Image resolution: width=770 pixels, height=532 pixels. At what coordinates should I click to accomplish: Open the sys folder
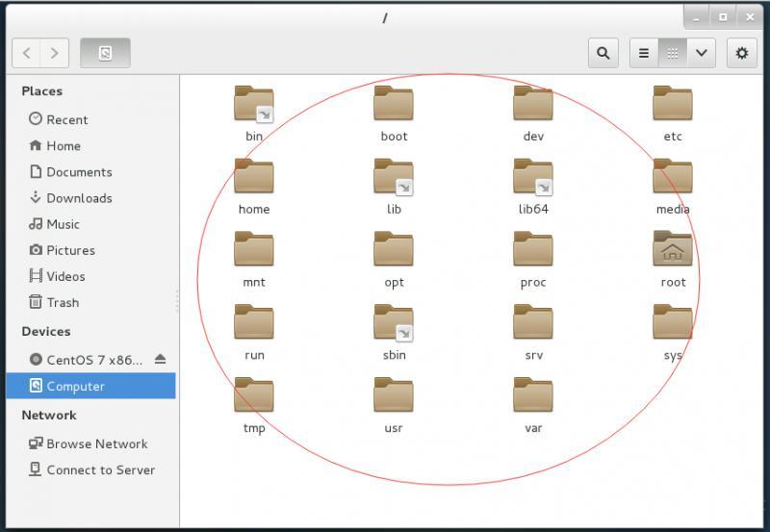pos(672,322)
